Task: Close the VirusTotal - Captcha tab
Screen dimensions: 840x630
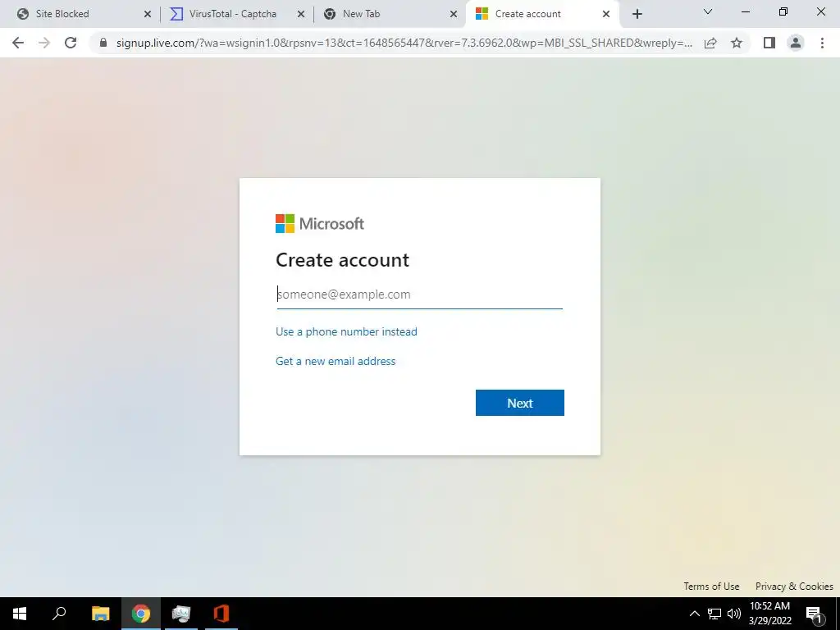Action: click(x=301, y=15)
